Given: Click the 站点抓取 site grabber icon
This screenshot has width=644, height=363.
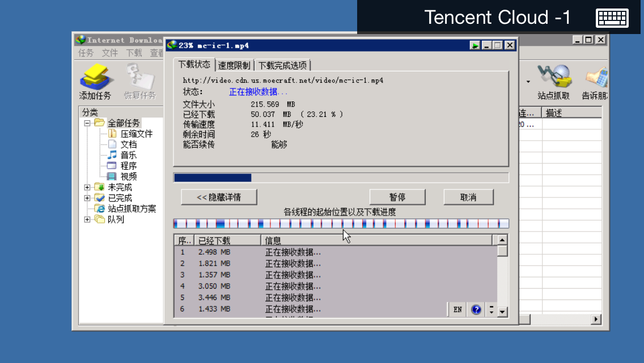Looking at the screenshot, I should (553, 82).
